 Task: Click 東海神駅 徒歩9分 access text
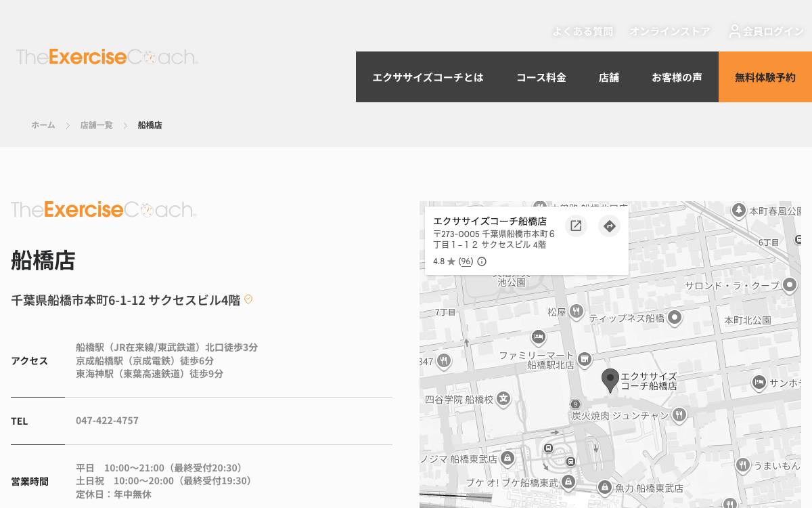click(x=150, y=373)
